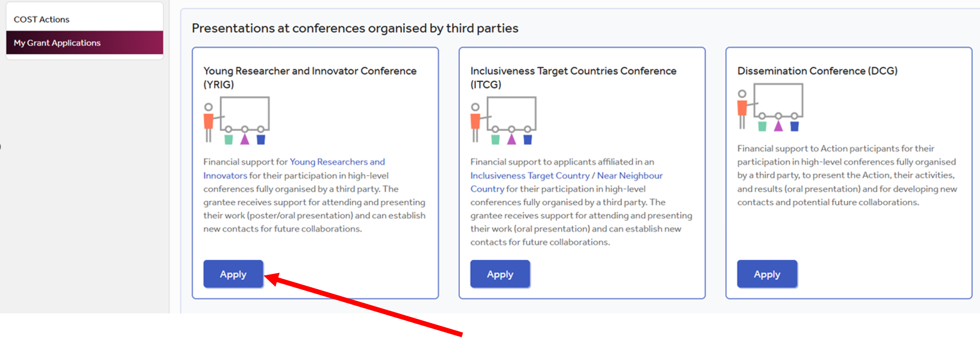
Task: Apply for Young Researcher and Innovator Conference
Action: [x=233, y=274]
